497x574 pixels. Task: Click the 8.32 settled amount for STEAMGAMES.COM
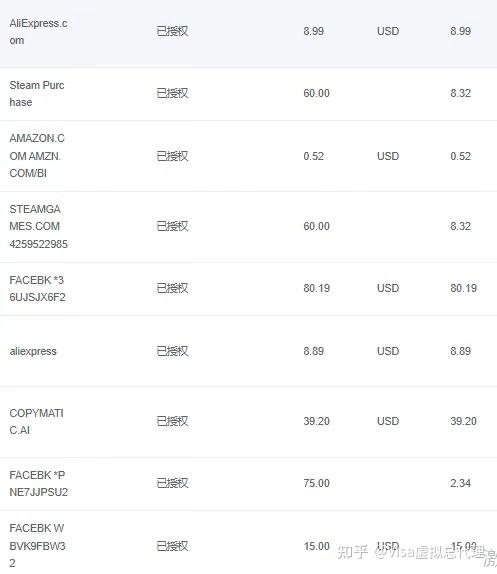(x=460, y=226)
